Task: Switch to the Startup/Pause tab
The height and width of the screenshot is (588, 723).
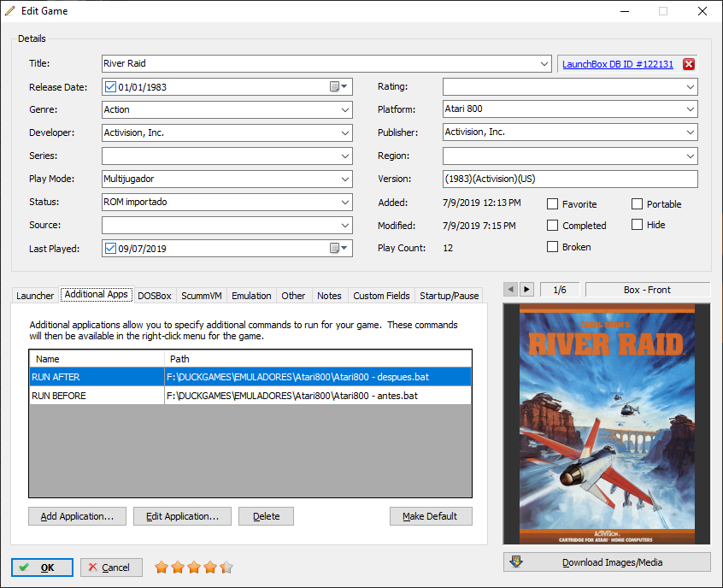Action: pos(450,296)
